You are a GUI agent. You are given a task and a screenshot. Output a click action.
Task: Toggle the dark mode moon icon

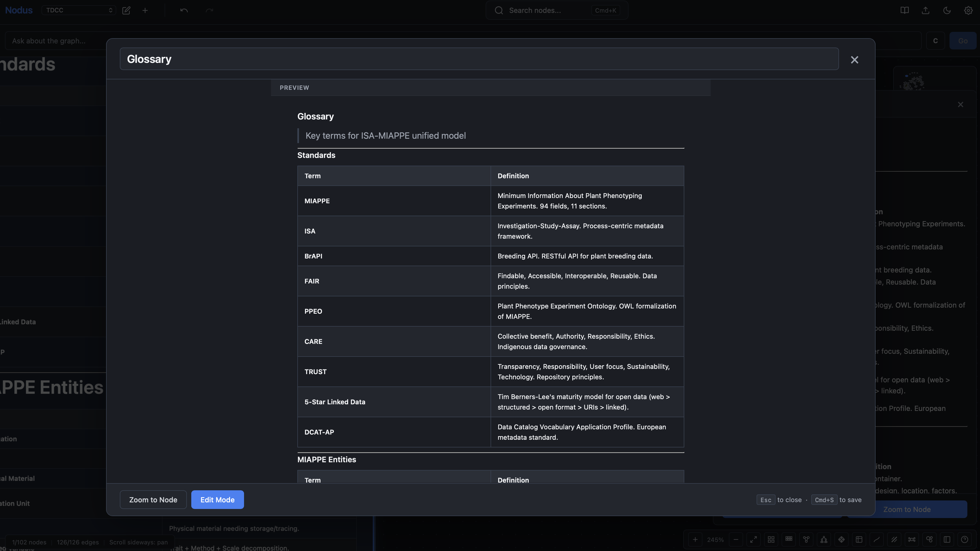click(x=947, y=10)
